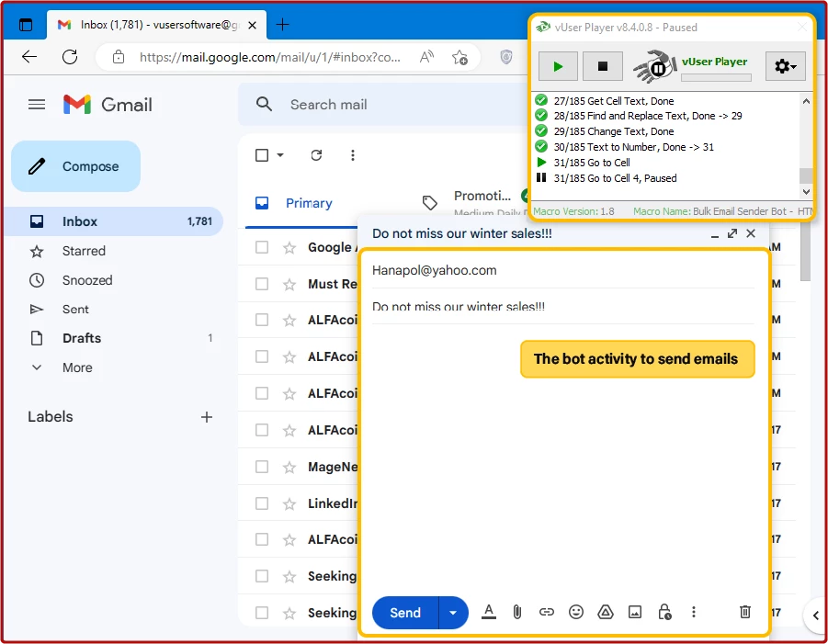Stop the macro in vUser Player
Screen dimensions: 828x644
point(603,66)
